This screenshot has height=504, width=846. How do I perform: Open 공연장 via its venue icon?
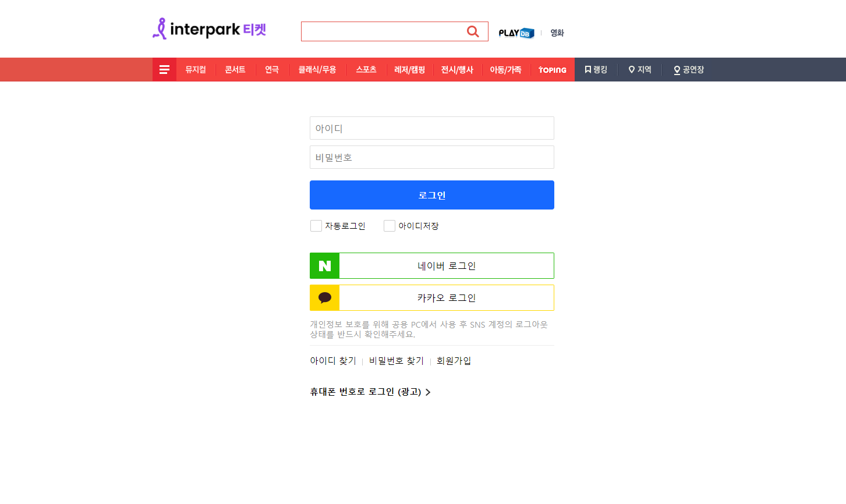[x=676, y=69]
